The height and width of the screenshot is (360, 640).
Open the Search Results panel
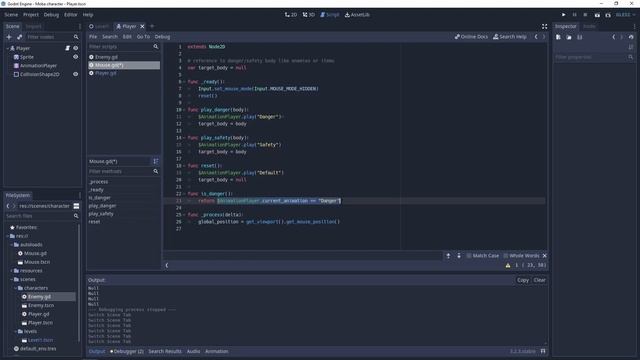coord(165,351)
